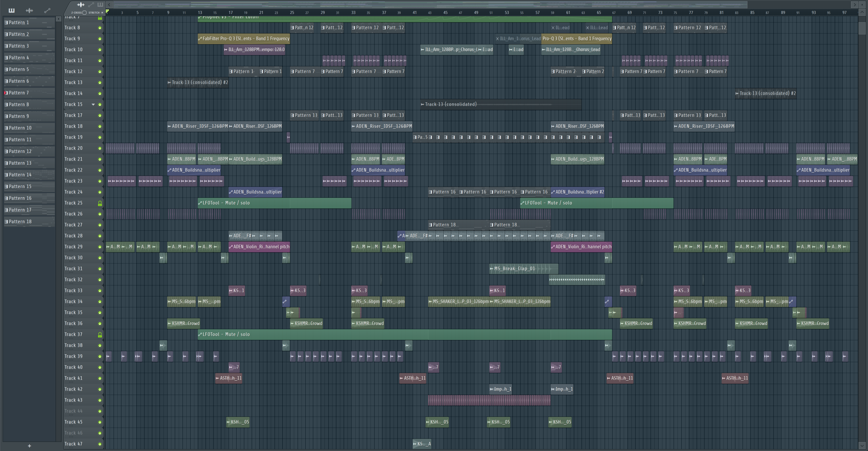Screen dimensions: 868x451
Task: Open Track 15's consolidated clip menu icon
Action: coord(422,104)
